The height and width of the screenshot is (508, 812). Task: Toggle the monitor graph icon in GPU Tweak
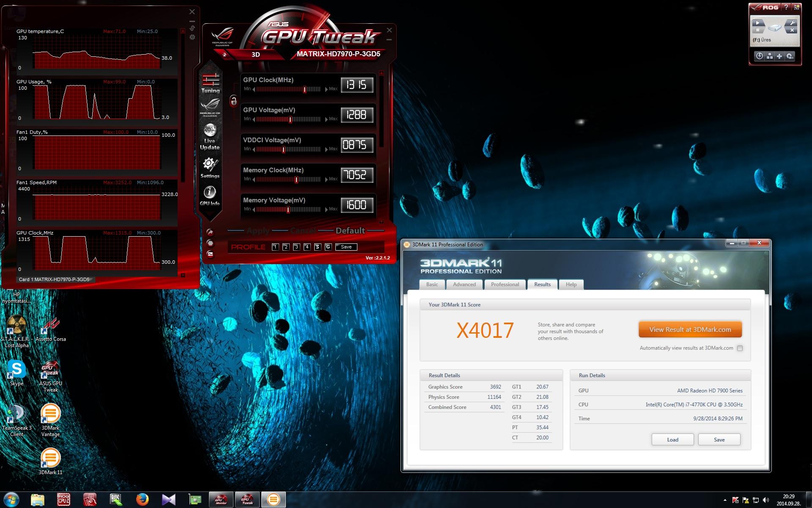coord(210,254)
